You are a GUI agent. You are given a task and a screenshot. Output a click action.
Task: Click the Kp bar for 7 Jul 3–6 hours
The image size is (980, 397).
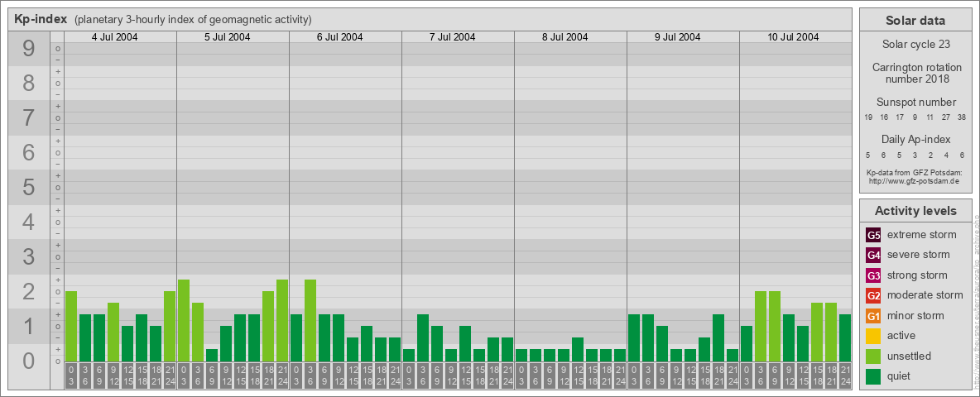click(422, 337)
